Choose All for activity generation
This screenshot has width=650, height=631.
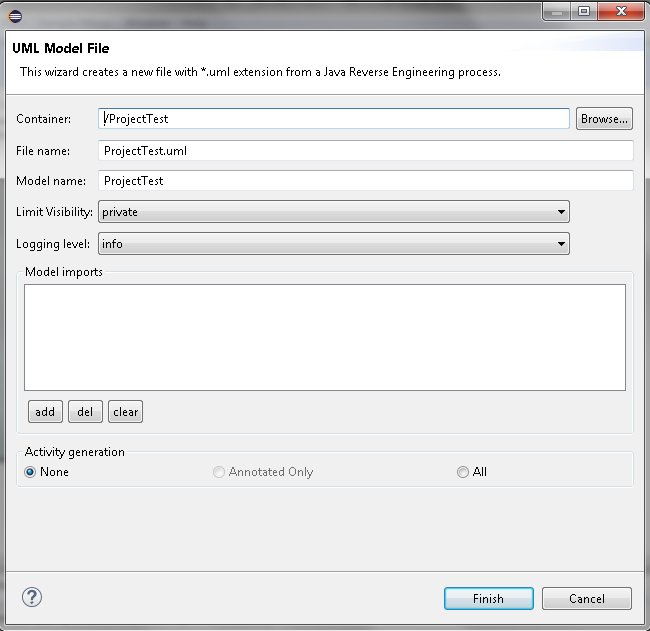click(462, 472)
